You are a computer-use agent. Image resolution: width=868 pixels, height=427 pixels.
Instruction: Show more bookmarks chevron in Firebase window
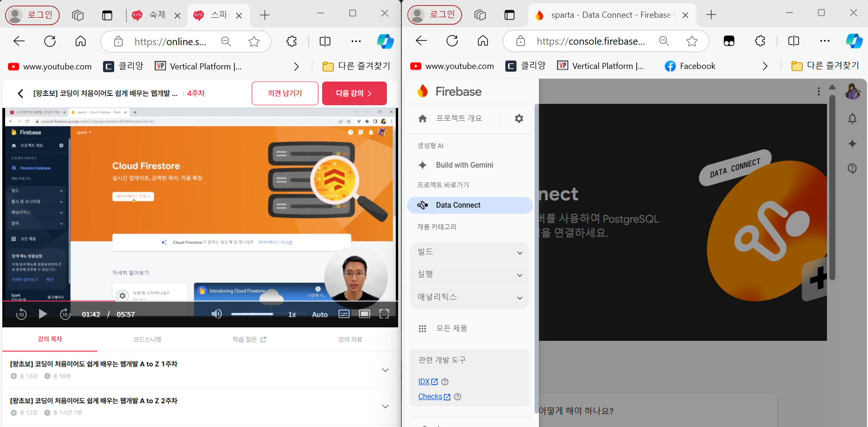[765, 66]
